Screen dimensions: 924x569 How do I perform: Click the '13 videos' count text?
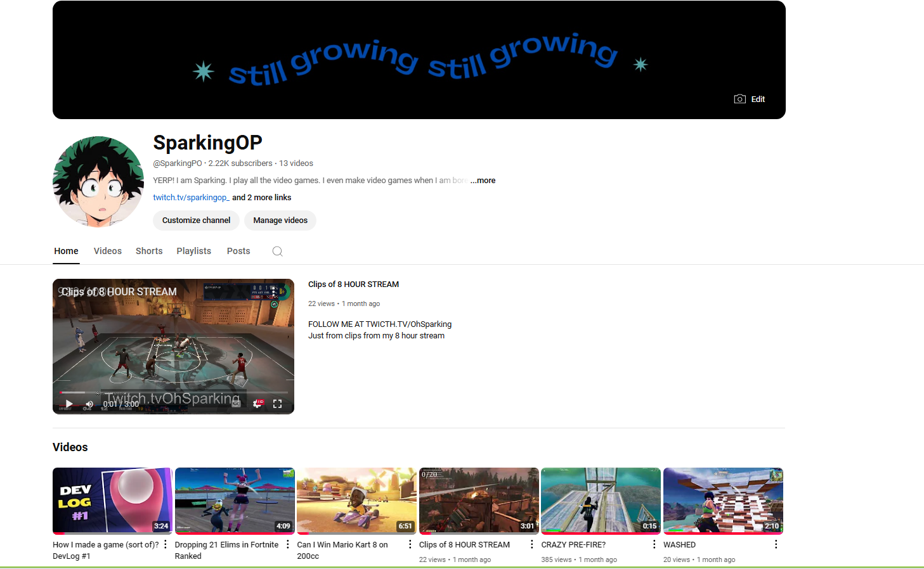point(296,163)
